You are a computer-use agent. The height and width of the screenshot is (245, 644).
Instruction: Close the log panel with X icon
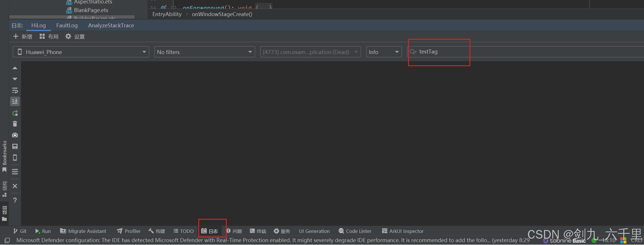coord(15,186)
